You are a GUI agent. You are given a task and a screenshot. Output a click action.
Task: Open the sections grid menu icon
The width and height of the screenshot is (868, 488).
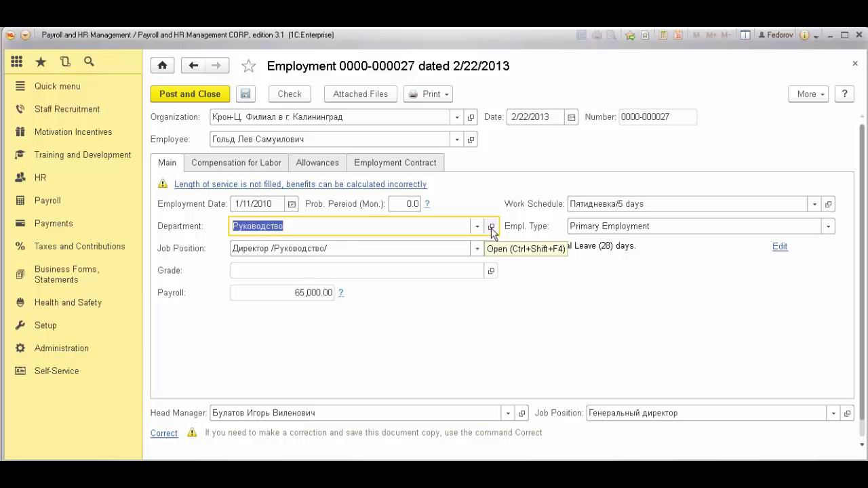tap(17, 62)
